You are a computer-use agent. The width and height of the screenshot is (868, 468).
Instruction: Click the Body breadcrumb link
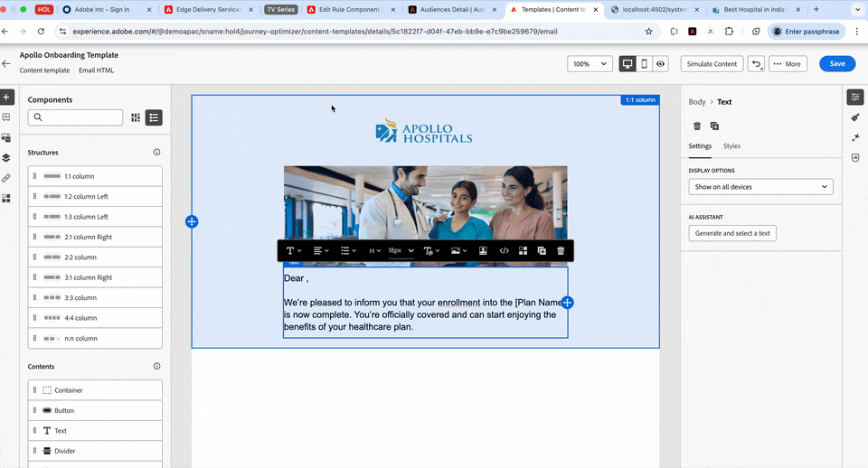(697, 102)
